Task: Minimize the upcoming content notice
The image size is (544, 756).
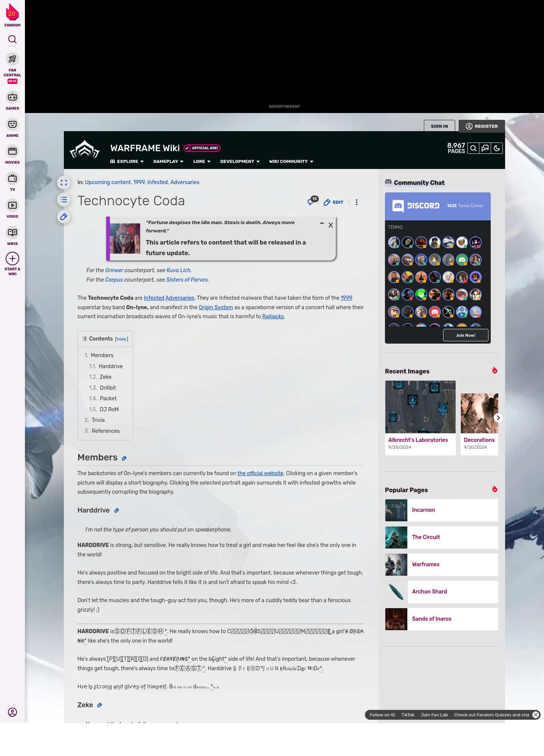Action: point(322,223)
